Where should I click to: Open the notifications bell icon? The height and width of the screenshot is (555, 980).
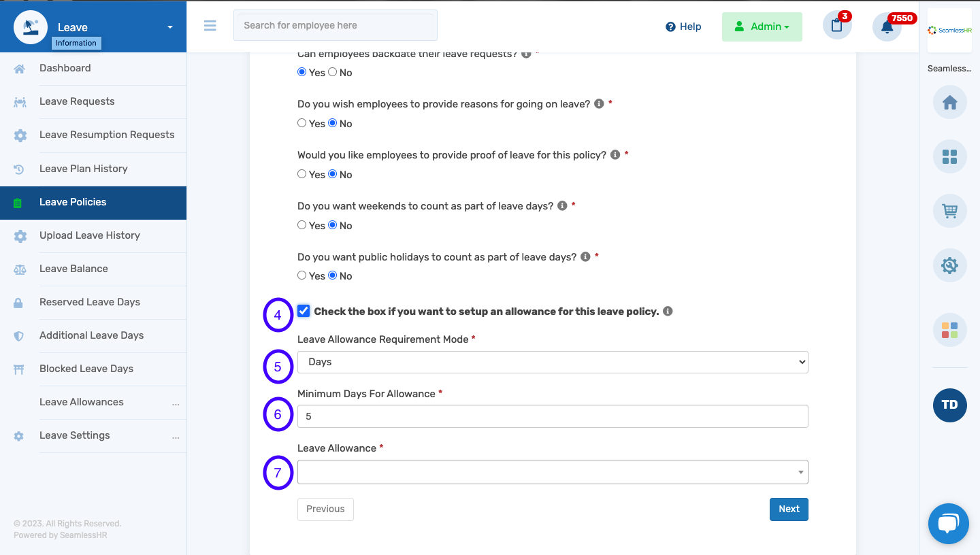click(887, 27)
